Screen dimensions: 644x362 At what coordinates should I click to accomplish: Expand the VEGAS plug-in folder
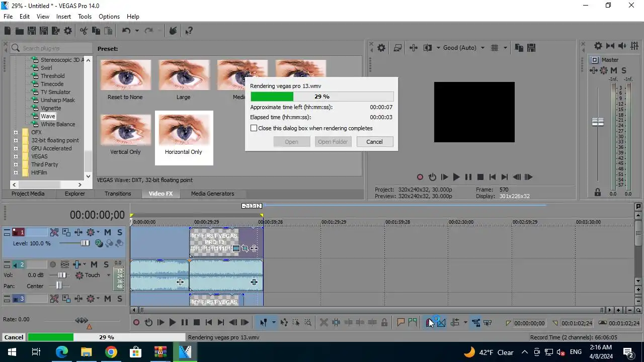point(16,157)
